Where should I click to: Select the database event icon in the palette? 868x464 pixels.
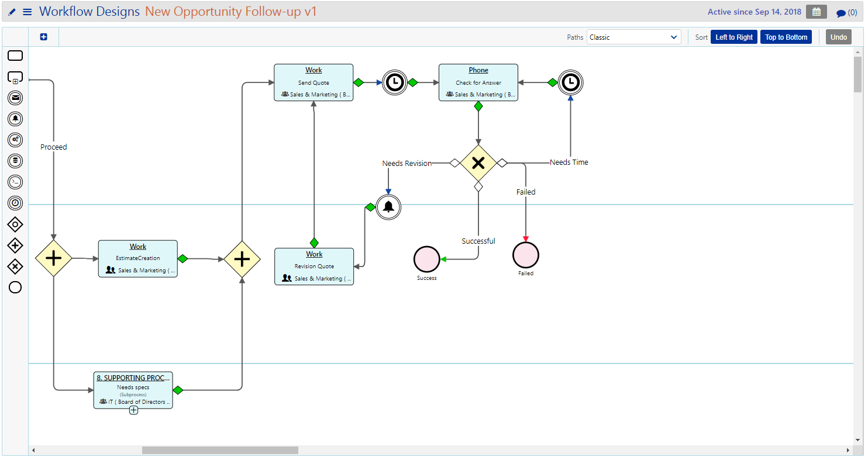coord(15,161)
